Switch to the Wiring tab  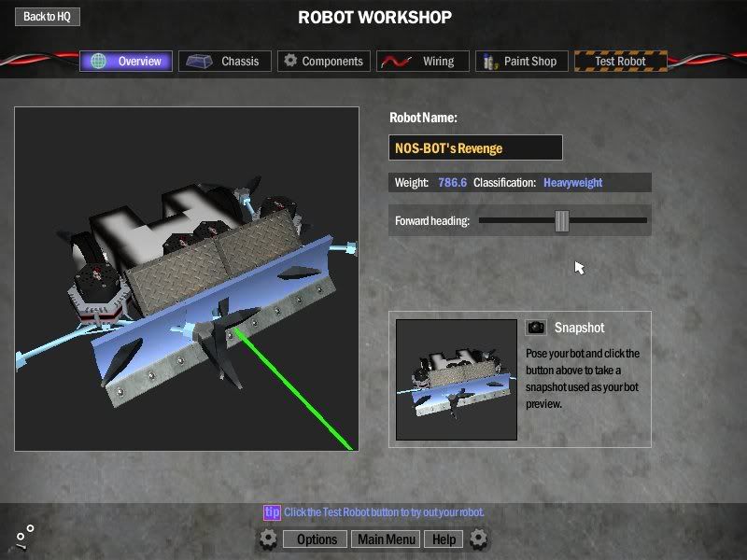point(423,62)
